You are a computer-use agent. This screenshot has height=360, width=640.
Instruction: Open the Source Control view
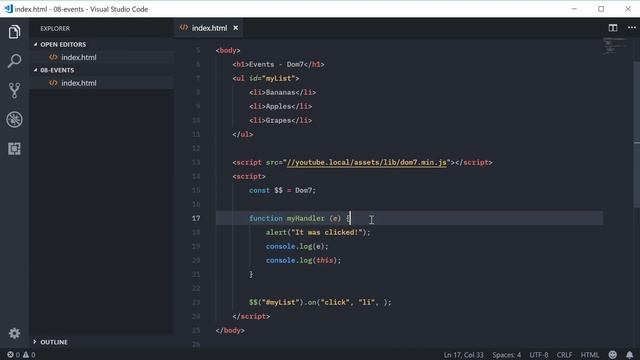[14, 90]
